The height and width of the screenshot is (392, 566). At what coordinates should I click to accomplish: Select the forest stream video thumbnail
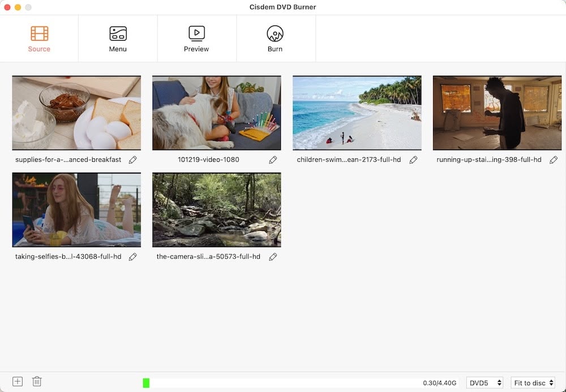(217, 210)
